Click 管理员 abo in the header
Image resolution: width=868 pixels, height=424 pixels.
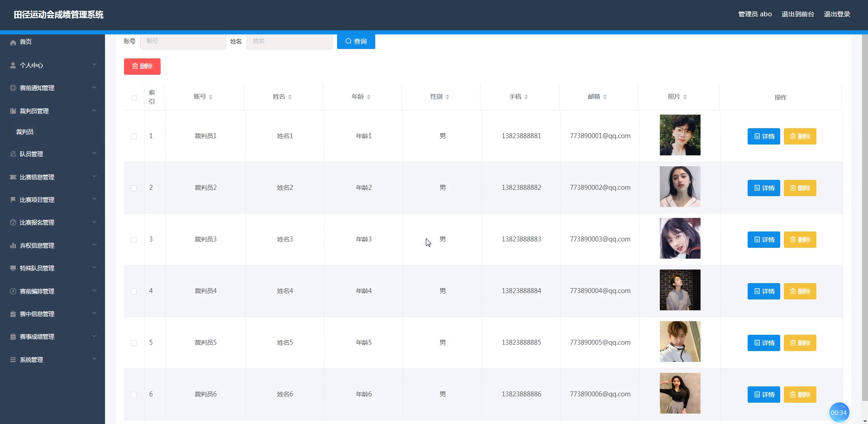[x=755, y=14]
